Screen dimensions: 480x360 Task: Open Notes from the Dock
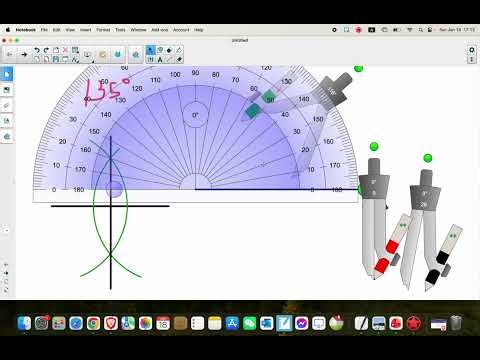215,323
